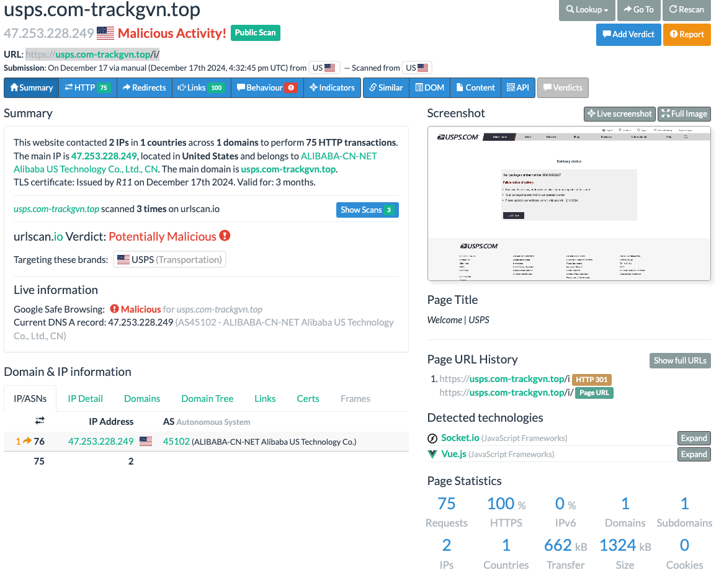This screenshot has height=588, width=724.
Task: Click the Add Verdict button
Action: (628, 35)
